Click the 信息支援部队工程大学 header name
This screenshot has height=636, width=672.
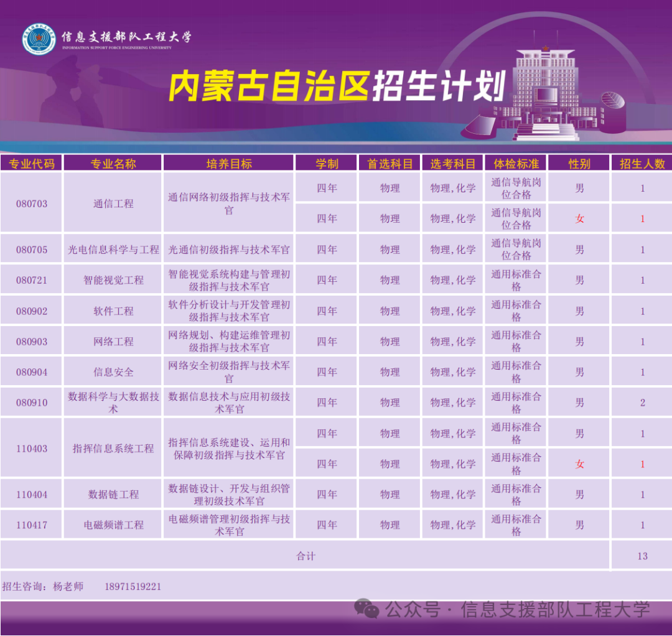(x=126, y=37)
